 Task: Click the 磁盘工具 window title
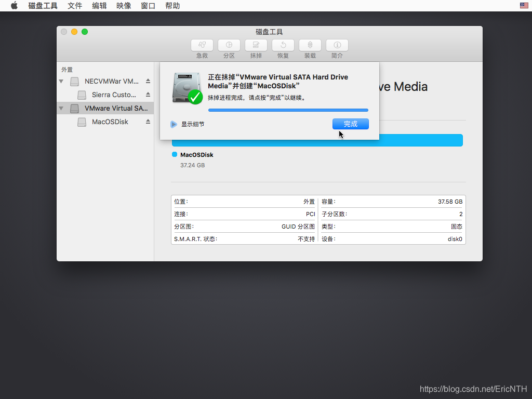[x=270, y=32]
